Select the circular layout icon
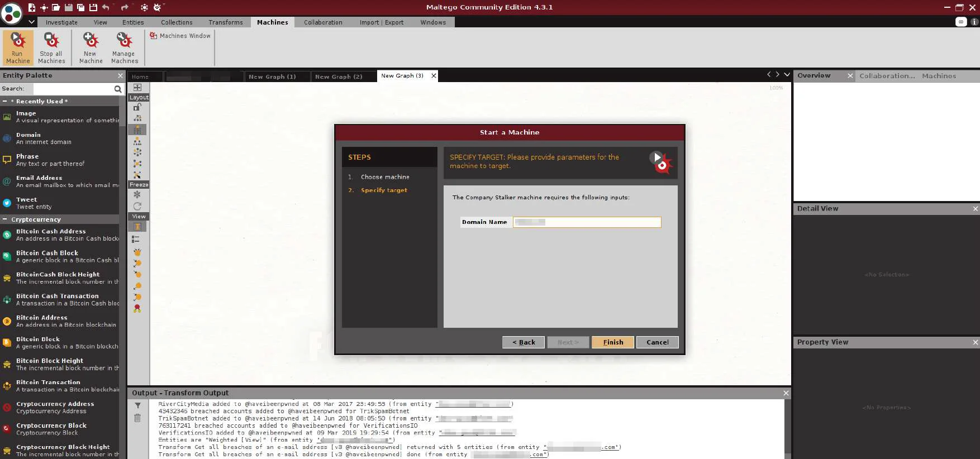Screen dimensions: 980x459 pyautogui.click(x=137, y=152)
